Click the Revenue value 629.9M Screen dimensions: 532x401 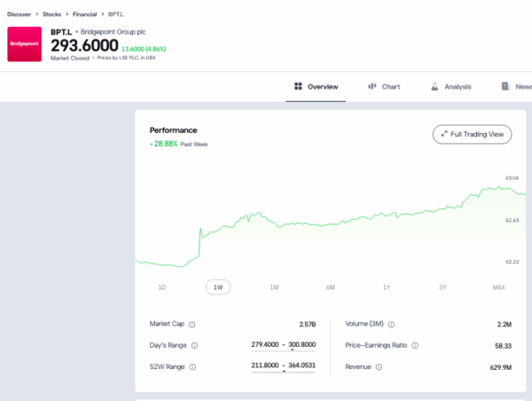(501, 367)
